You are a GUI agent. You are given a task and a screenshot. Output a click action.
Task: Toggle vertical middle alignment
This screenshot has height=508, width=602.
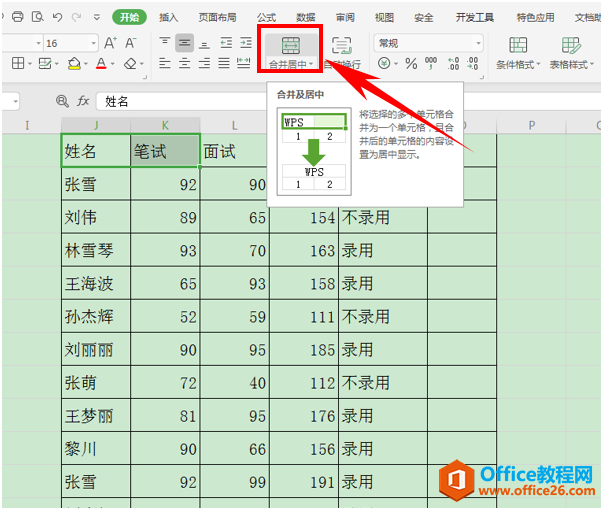tap(185, 43)
